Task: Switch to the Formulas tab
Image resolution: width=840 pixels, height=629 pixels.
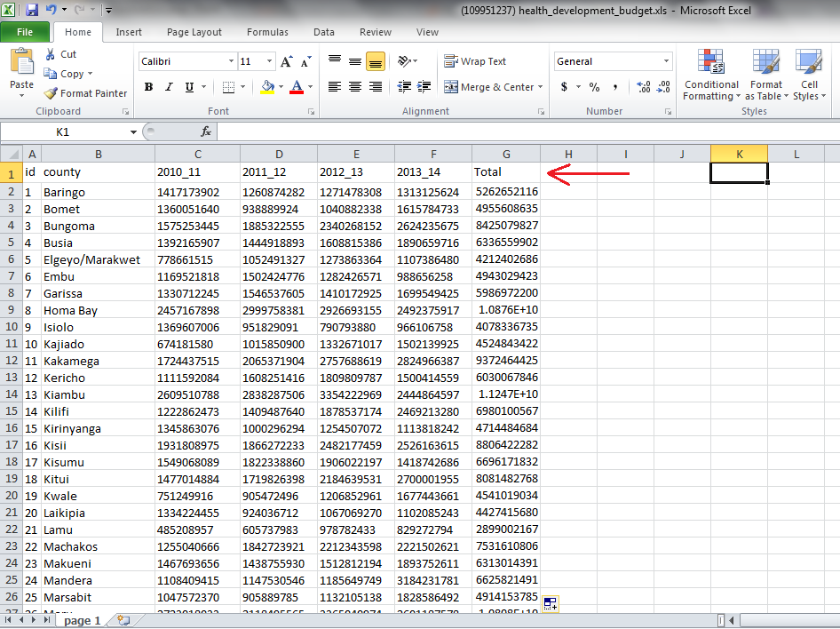Action: coord(267,32)
